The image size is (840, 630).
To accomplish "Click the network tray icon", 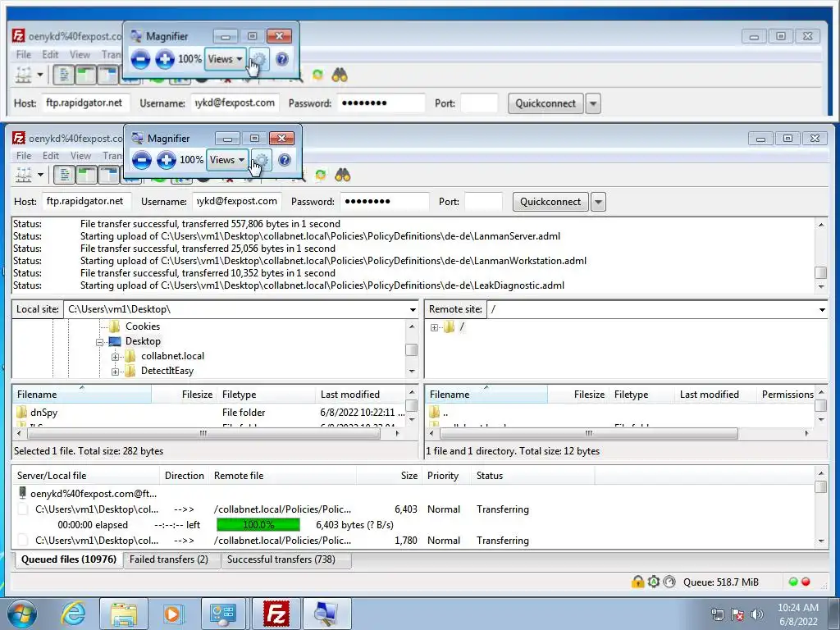I will pos(717,614).
